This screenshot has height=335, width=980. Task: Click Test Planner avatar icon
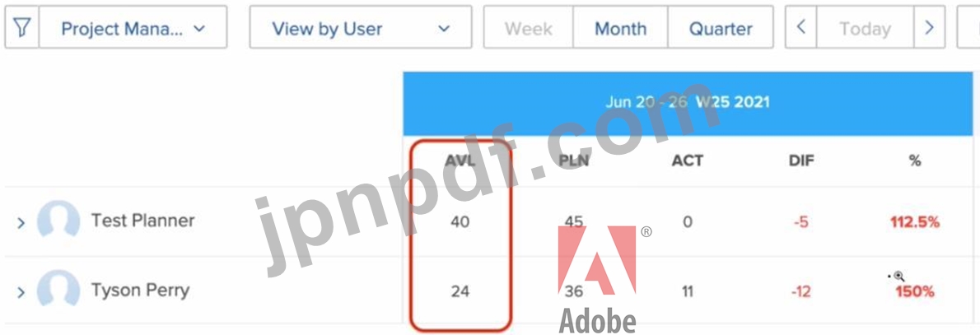pos(58,221)
